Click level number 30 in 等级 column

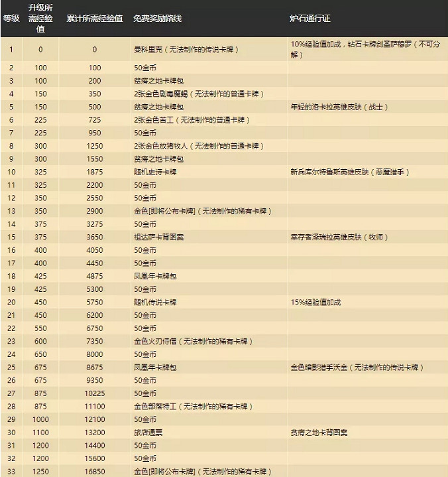(11, 433)
